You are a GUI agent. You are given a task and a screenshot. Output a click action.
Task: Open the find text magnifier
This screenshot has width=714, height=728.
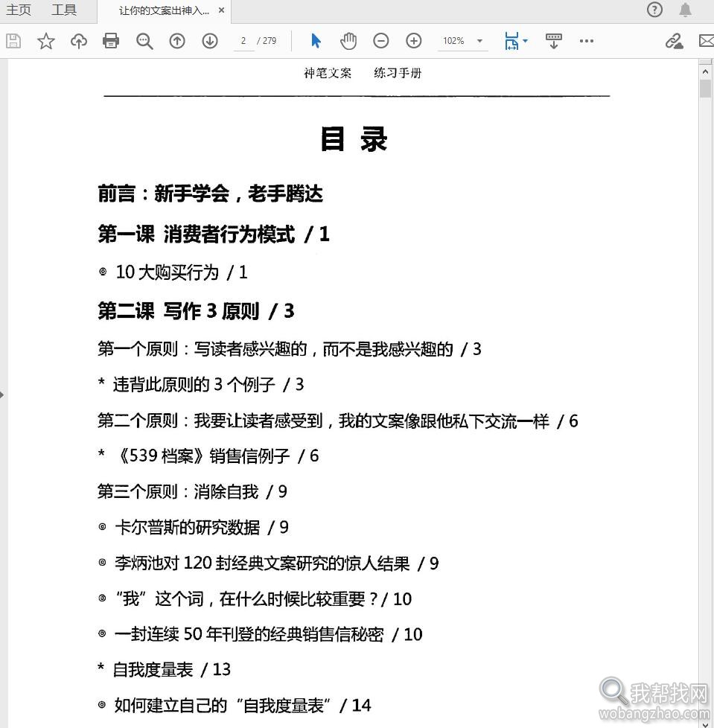click(x=144, y=41)
